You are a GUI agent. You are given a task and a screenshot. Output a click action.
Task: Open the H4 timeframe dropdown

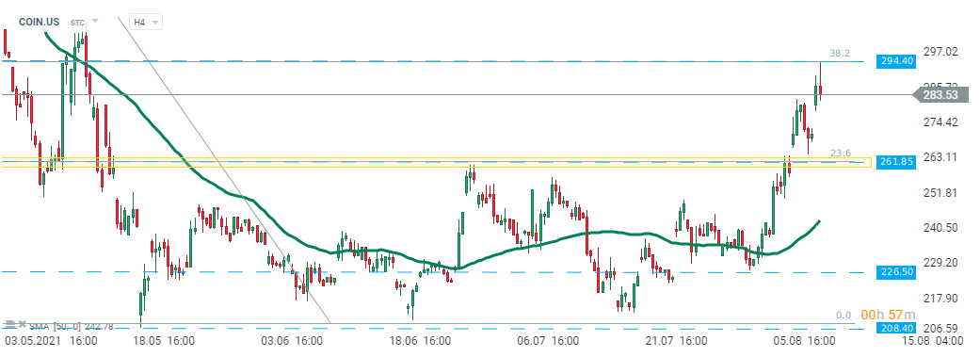click(146, 22)
